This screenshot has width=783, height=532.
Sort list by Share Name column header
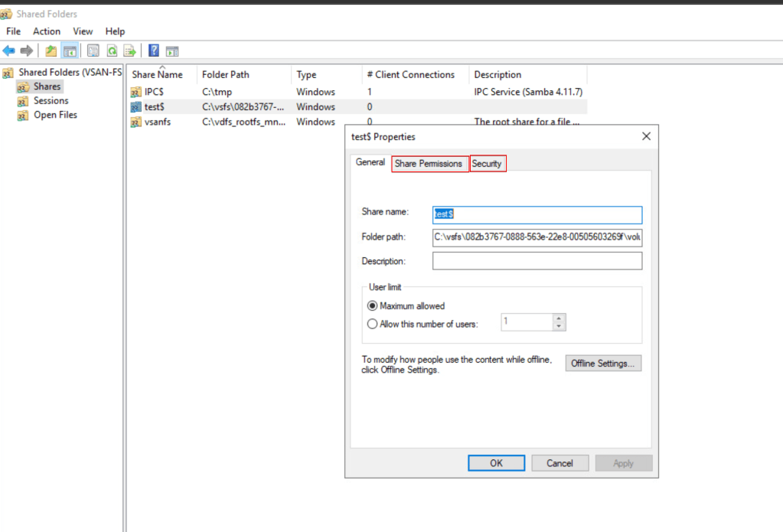[x=158, y=75]
